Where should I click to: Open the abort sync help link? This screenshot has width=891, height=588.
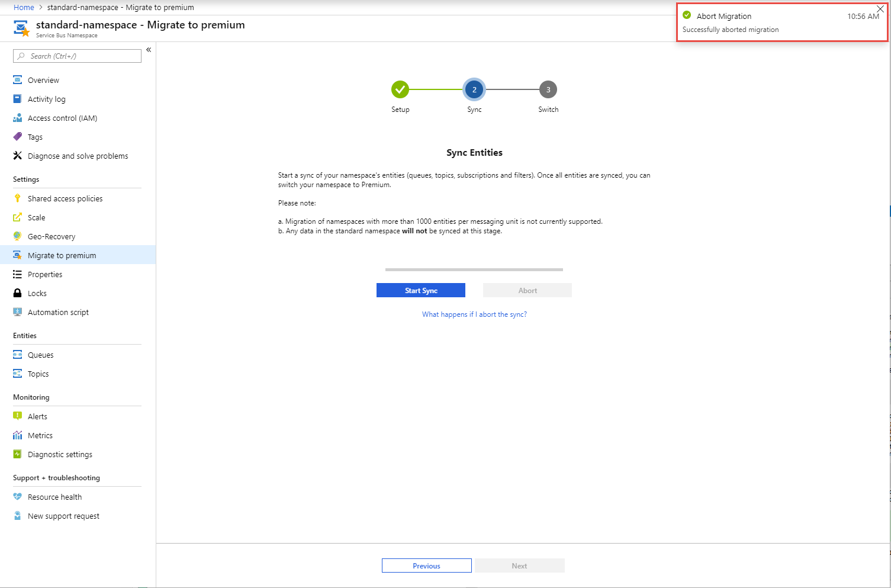(474, 314)
